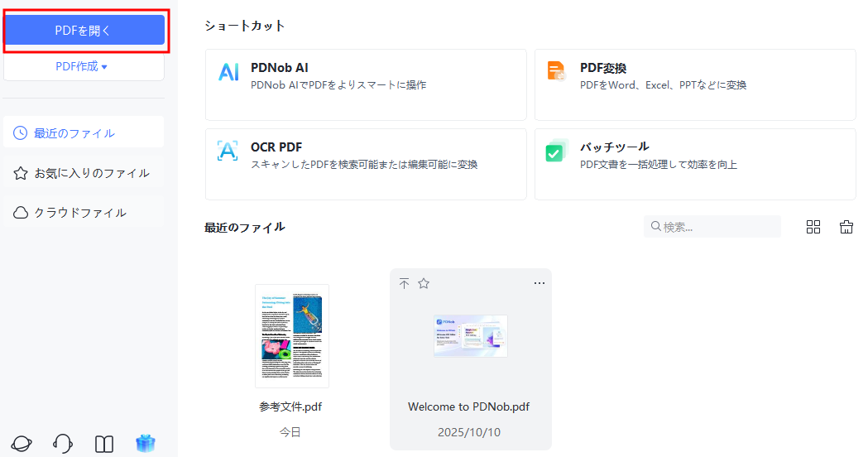Click the OCR scan frame icon
Image resolution: width=868 pixels, height=457 pixels.
click(228, 151)
